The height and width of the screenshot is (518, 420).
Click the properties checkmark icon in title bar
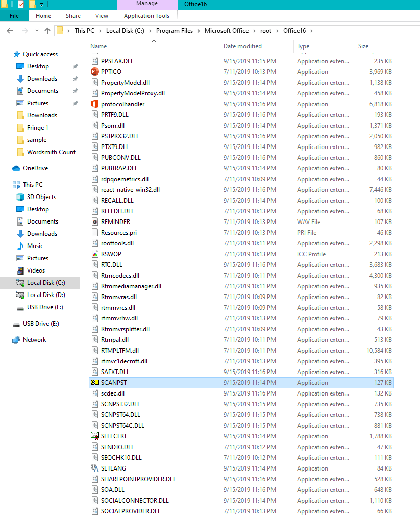click(21, 4)
